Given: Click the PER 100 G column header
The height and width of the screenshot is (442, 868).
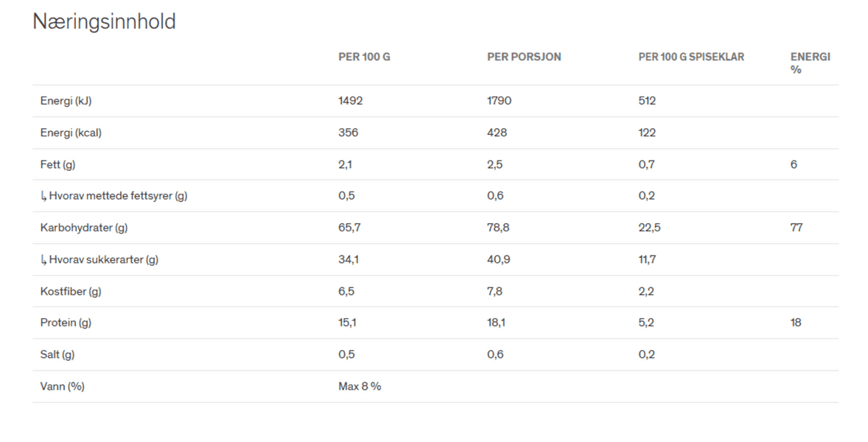Looking at the screenshot, I should coord(364,57).
